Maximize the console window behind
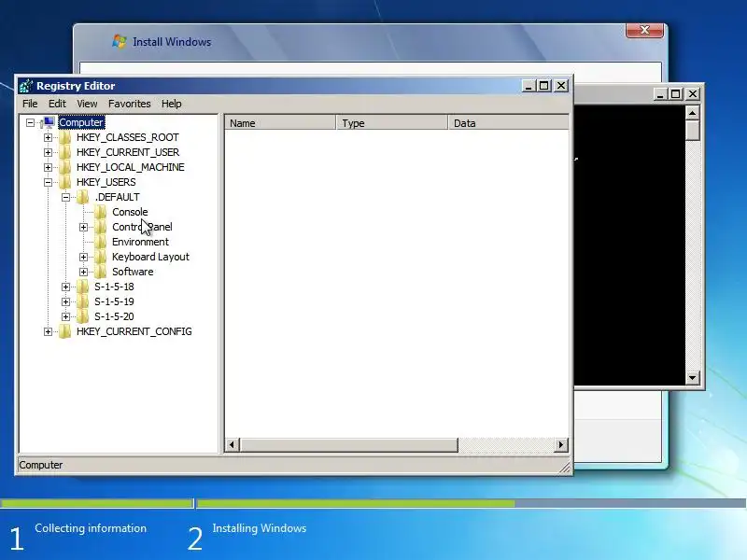747x560 pixels. pyautogui.click(x=675, y=94)
